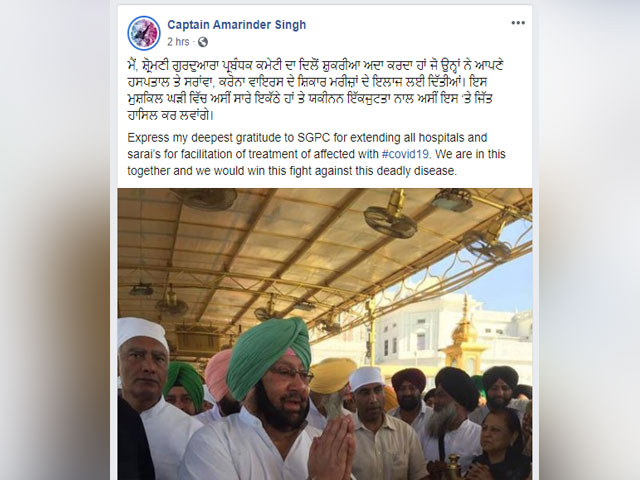Click the woman in the photo's lower corner
The height and width of the screenshot is (480, 640).
coord(500,445)
